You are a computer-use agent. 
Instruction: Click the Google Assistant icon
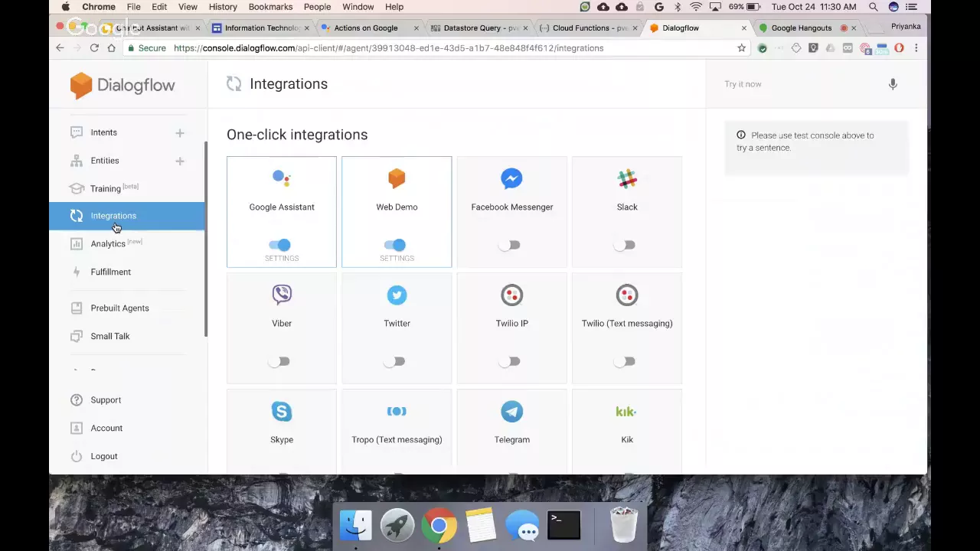coord(282,178)
